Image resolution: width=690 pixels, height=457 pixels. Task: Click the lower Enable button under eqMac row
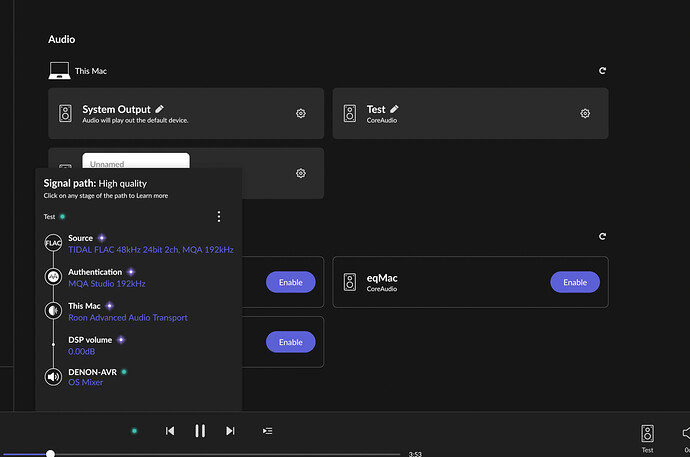(290, 342)
